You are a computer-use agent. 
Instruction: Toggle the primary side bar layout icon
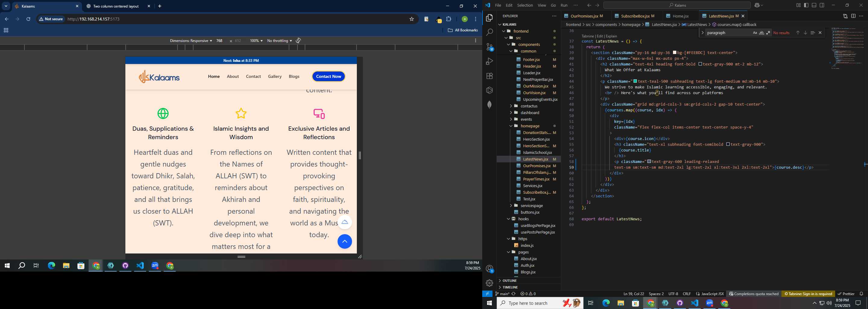pyautogui.click(x=806, y=5)
